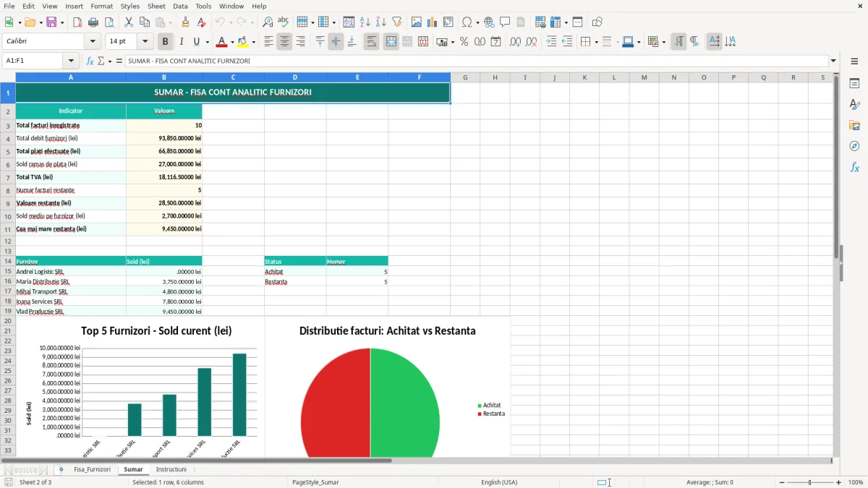Click the formula input line
Viewport: 868px width, 488px height.
point(476,61)
